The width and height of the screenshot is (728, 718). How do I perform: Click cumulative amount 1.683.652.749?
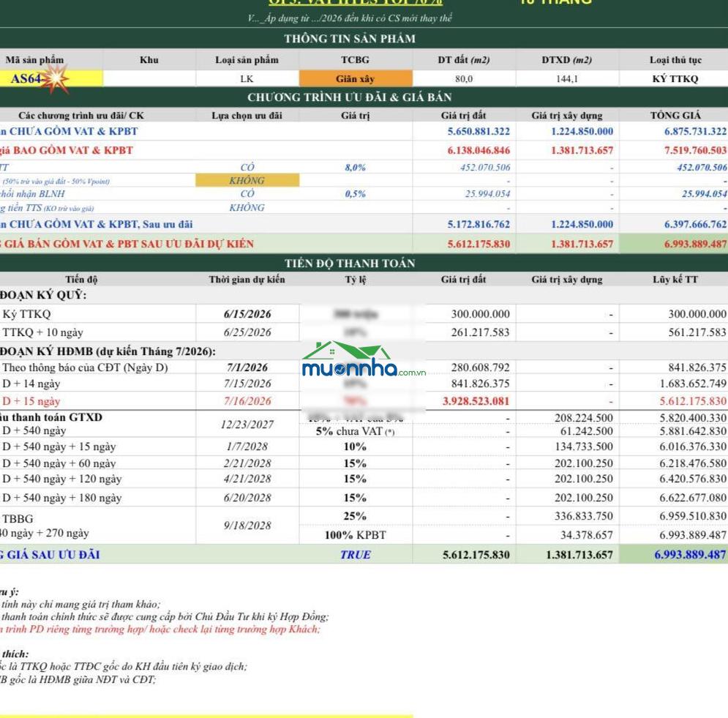pyautogui.click(x=693, y=384)
